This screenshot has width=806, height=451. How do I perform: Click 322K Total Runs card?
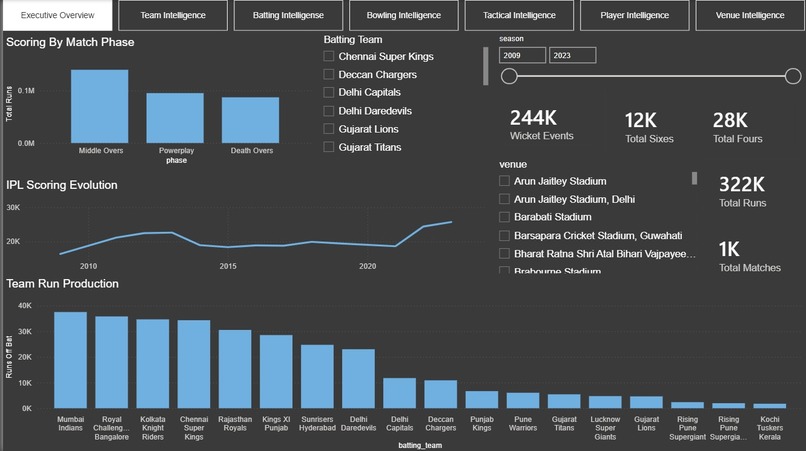742,191
